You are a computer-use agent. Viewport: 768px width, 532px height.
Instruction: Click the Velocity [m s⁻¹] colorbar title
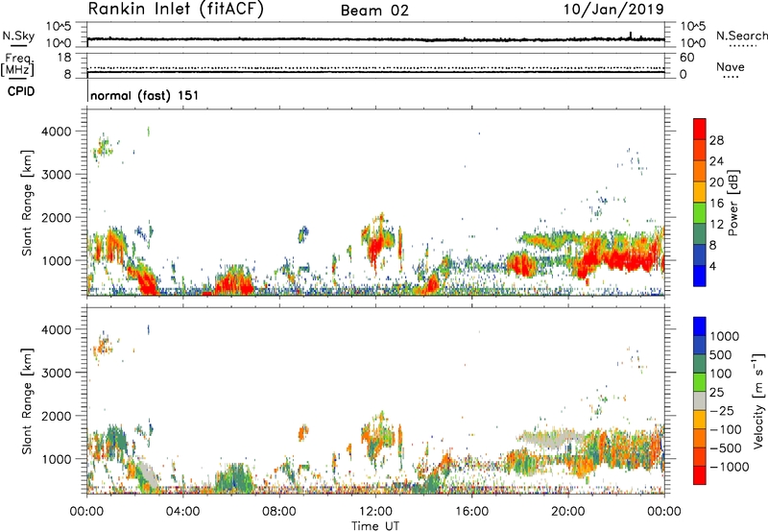coord(758,400)
